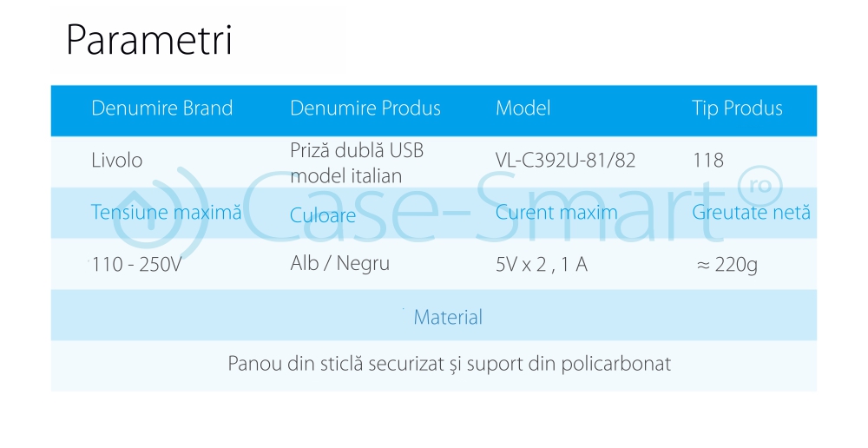
Task: Select the Denumire Brand column header
Action: [162, 109]
